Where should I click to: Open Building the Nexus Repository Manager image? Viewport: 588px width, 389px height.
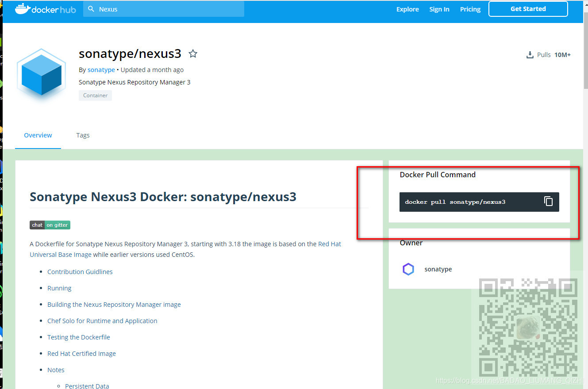pyautogui.click(x=114, y=305)
